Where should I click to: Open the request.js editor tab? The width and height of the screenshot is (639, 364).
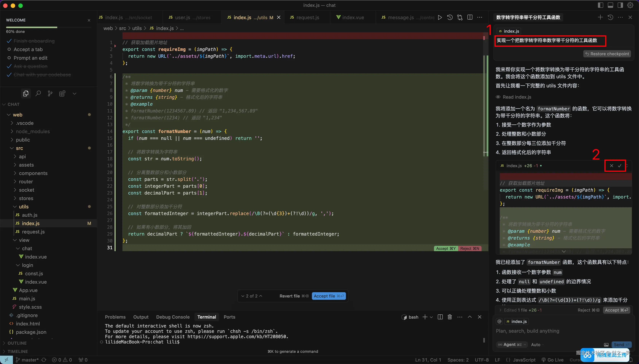[307, 17]
